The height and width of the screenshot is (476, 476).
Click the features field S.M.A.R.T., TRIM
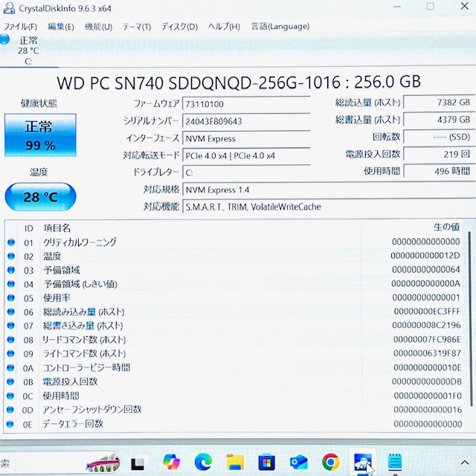pos(329,207)
